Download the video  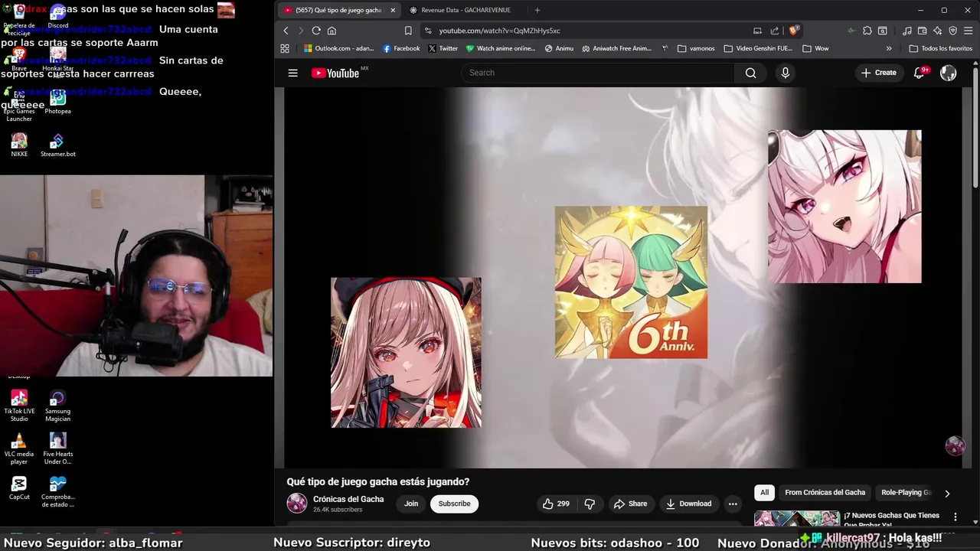pyautogui.click(x=688, y=504)
